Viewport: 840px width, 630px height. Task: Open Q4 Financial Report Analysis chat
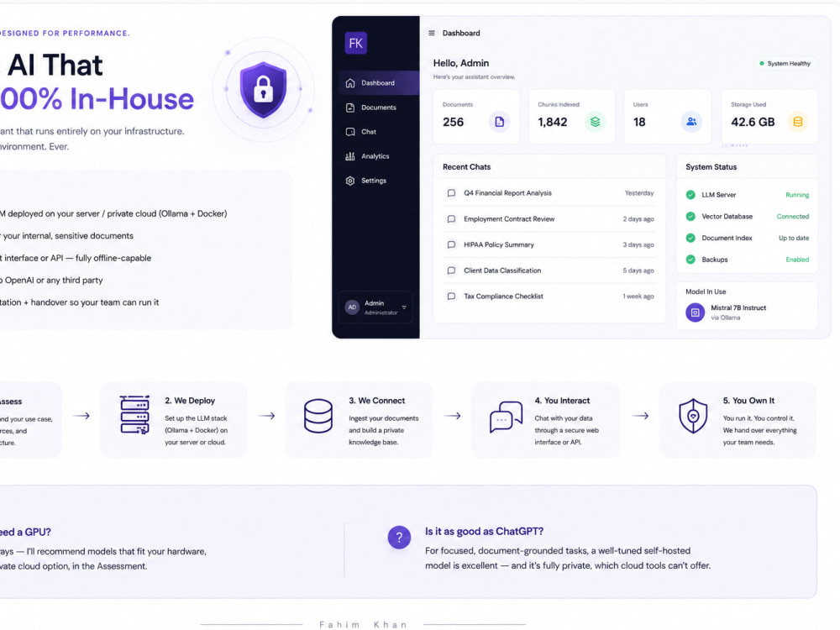[x=549, y=193]
